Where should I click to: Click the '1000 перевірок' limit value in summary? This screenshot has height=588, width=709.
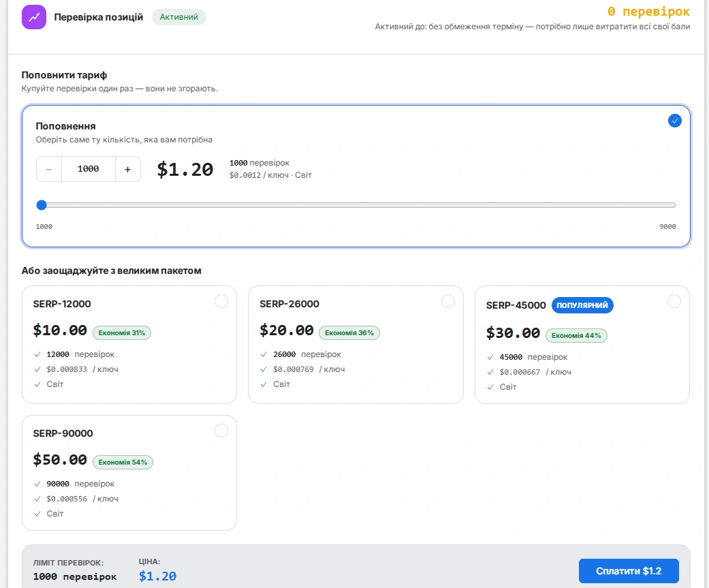click(75, 576)
